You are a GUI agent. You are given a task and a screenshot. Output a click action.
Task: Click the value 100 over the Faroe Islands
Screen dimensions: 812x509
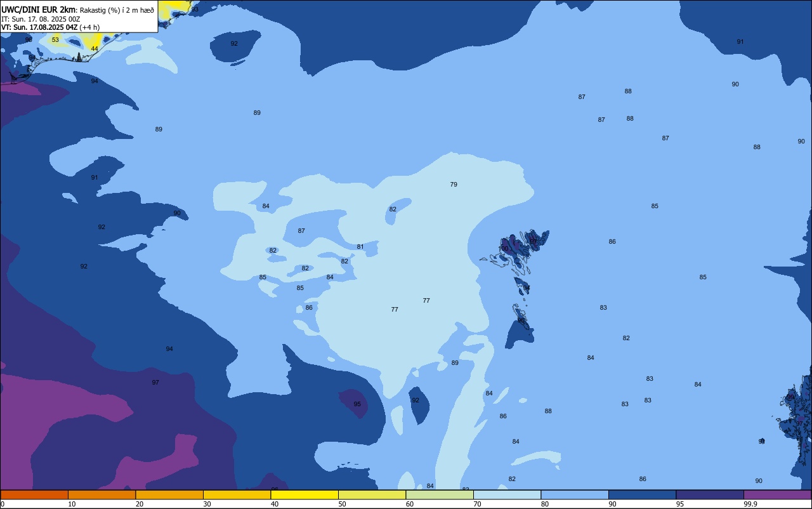[x=504, y=249]
